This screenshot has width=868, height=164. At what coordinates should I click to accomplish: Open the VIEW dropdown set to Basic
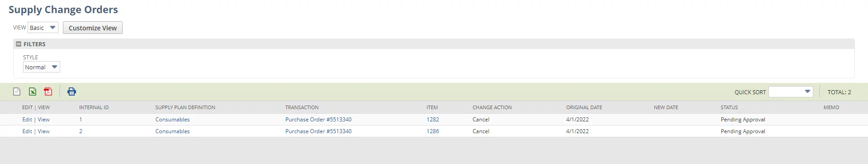(43, 28)
